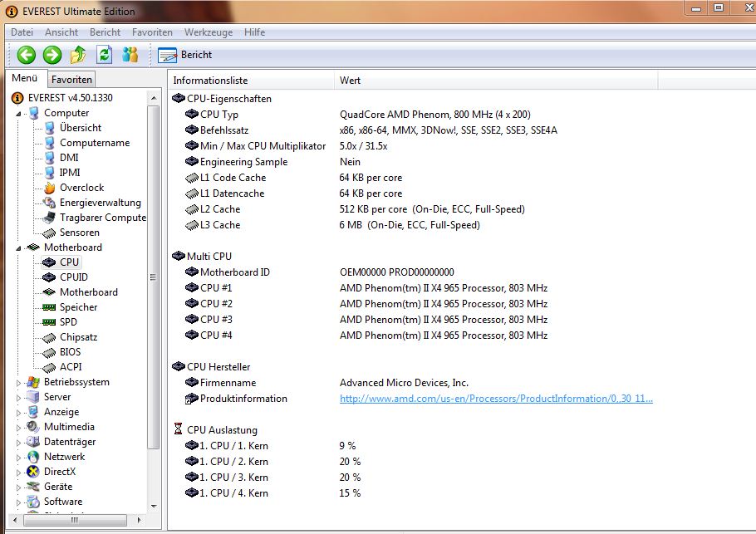Click the Multimedia speaker icon
Image resolution: width=756 pixels, height=534 pixels.
coord(33,427)
